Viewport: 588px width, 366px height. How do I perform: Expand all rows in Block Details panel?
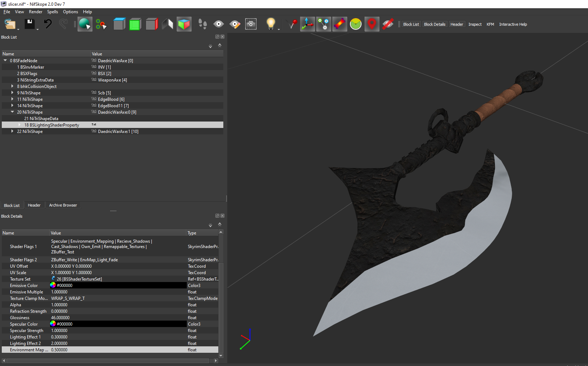tap(210, 225)
